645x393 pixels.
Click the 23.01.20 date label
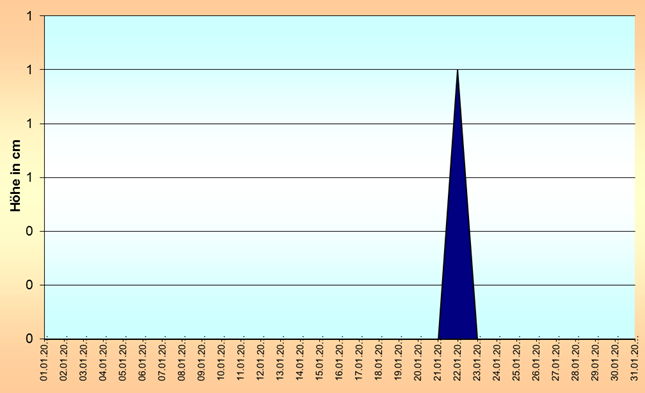pyautogui.click(x=477, y=362)
